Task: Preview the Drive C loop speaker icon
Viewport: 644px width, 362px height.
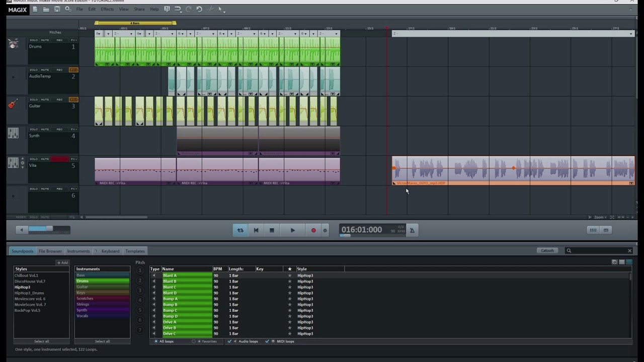Action: click(x=154, y=334)
